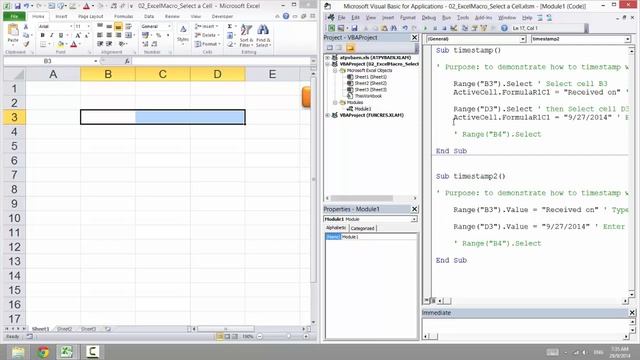Toggle Italic formatting in Excel ribbon
The width and height of the screenshot is (640, 360).
(x=51, y=36)
